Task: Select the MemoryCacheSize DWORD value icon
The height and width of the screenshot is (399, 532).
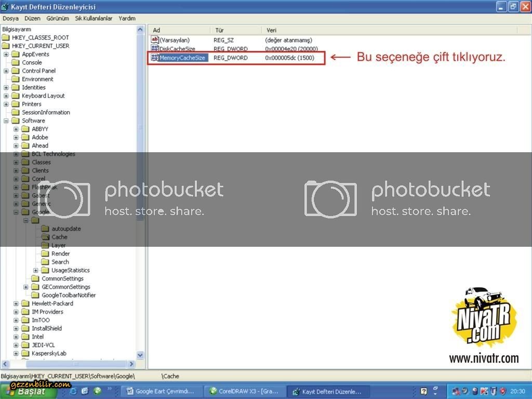Action: pos(154,58)
